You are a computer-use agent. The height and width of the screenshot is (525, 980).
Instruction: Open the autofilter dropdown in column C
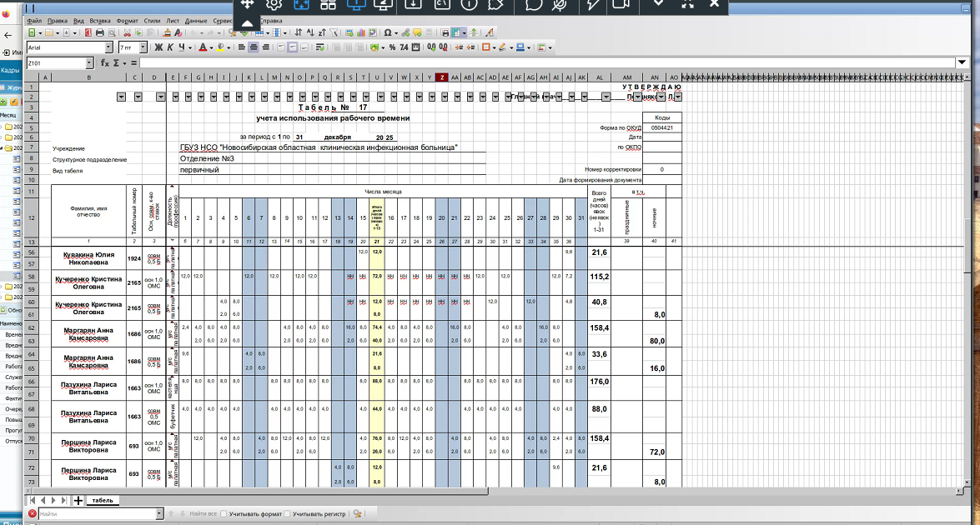point(138,97)
